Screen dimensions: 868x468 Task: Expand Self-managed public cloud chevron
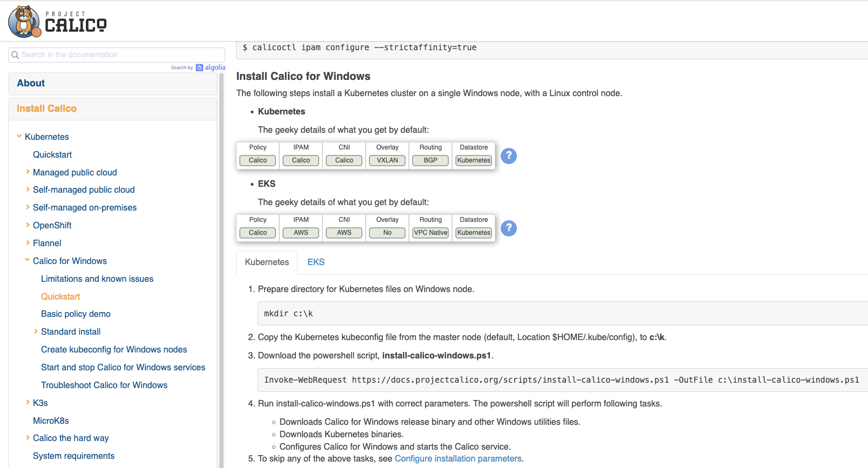[x=28, y=189]
